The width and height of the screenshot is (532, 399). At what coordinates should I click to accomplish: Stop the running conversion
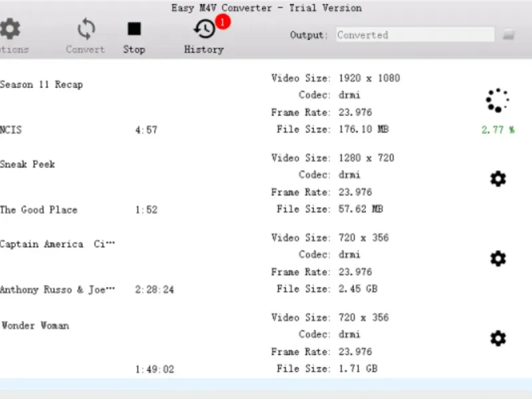point(134,29)
